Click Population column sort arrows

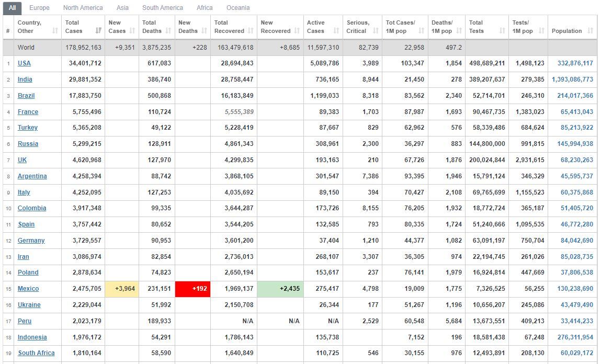point(591,31)
